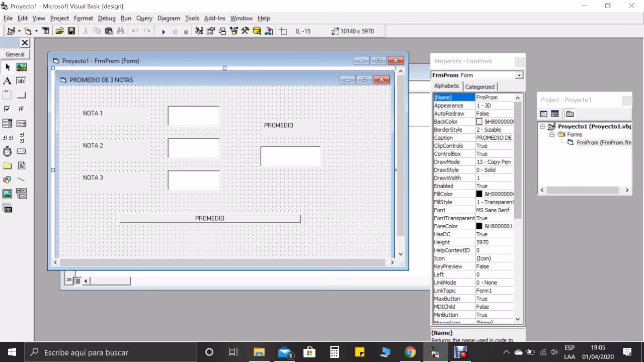This screenshot has height=362, width=644.
Task: Select the ComboBox tool in the toolbox
Action: 8,123
